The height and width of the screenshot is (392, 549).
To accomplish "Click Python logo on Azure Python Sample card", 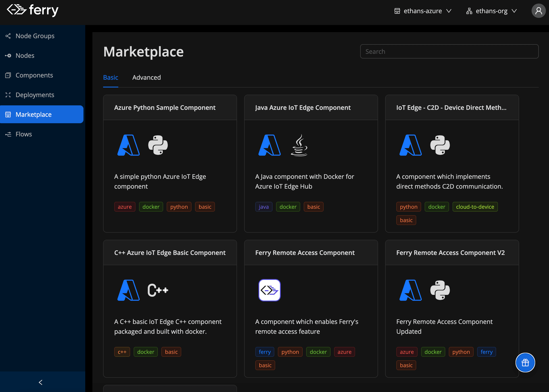I will [x=158, y=145].
